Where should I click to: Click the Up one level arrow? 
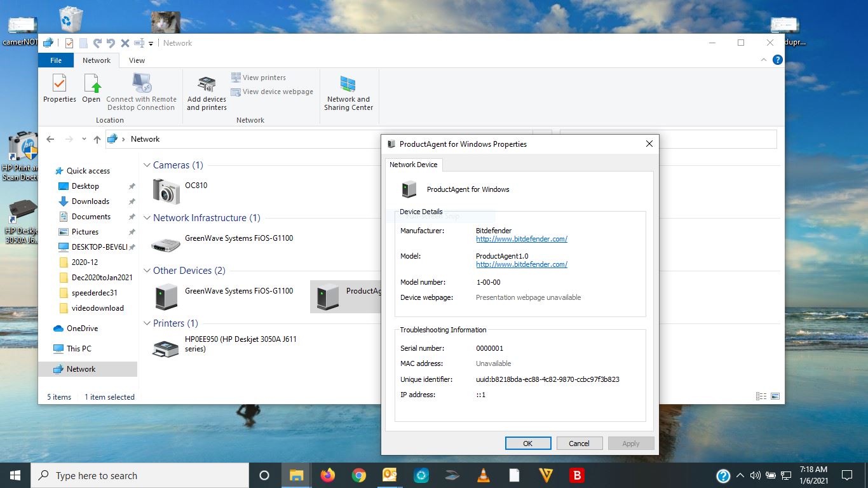[97, 139]
